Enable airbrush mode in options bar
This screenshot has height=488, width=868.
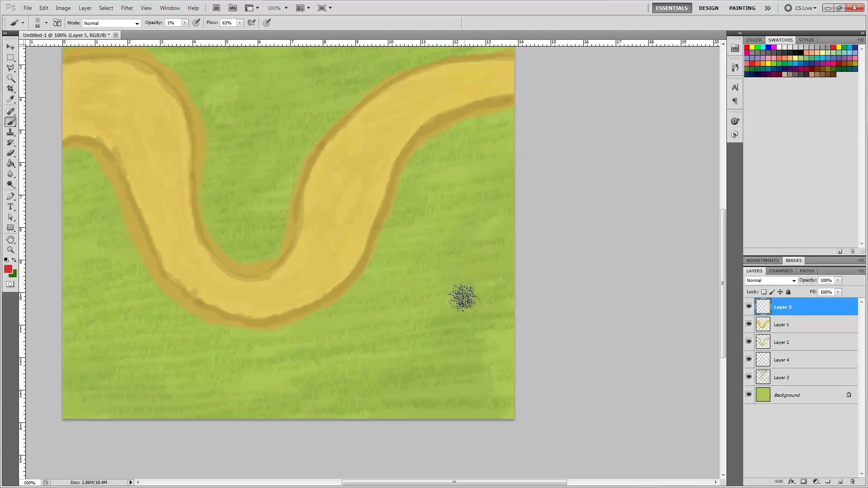[252, 23]
